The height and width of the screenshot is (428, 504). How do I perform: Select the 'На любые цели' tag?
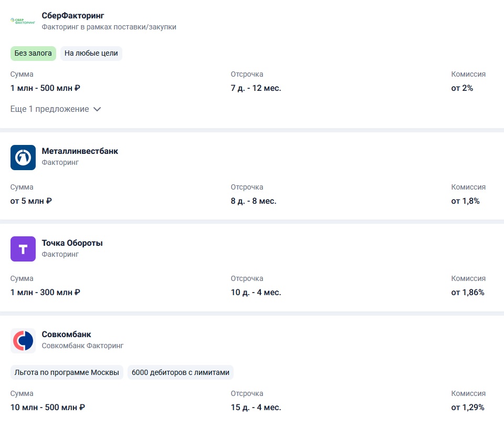pos(91,54)
